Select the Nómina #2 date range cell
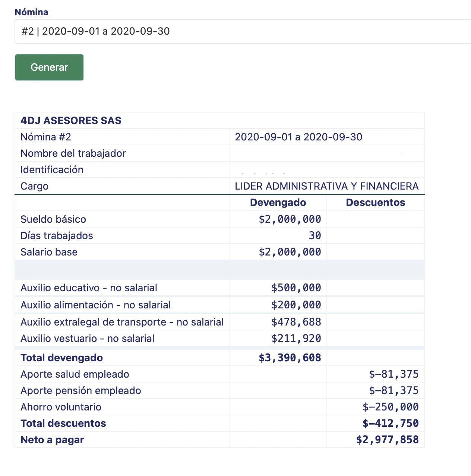This screenshot has height=476, width=471. (298, 137)
